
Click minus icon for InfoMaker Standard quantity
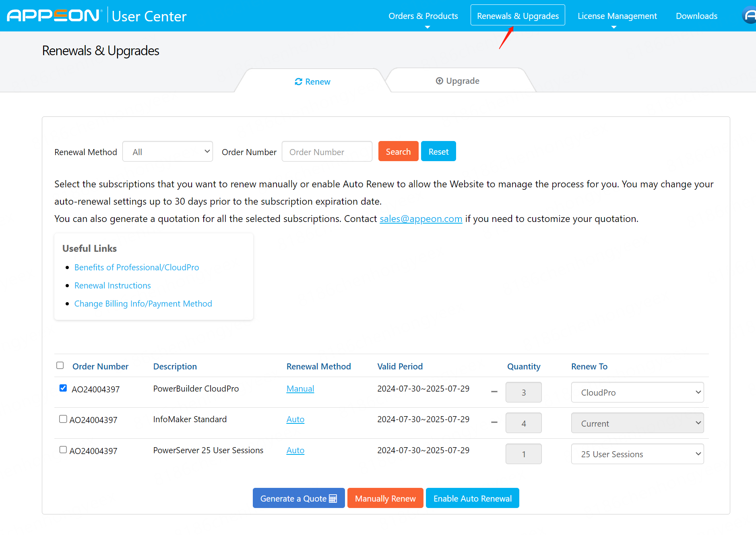pos(494,422)
